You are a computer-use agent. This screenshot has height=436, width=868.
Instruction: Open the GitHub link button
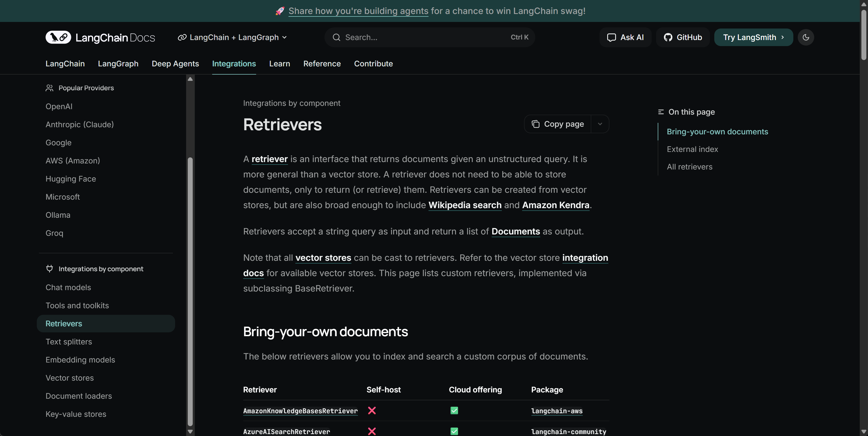[x=683, y=37]
